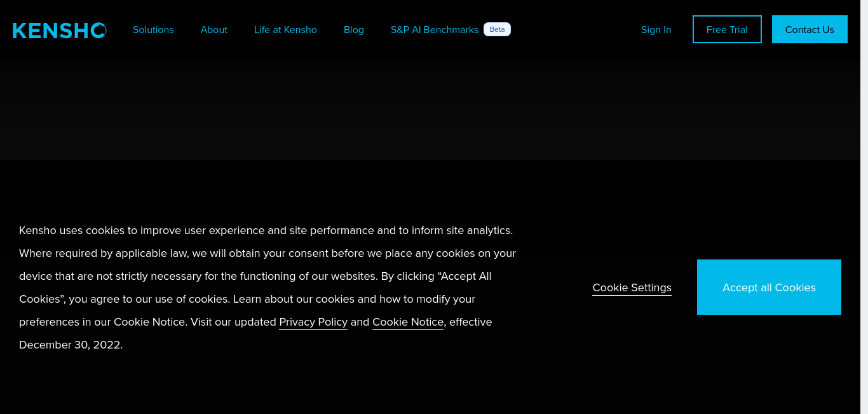Open the About menu item
This screenshot has width=868, height=414.
(214, 30)
